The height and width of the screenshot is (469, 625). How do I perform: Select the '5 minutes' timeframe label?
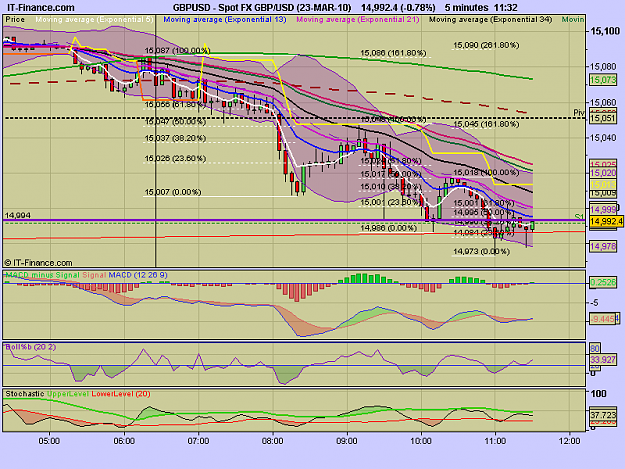click(x=466, y=8)
